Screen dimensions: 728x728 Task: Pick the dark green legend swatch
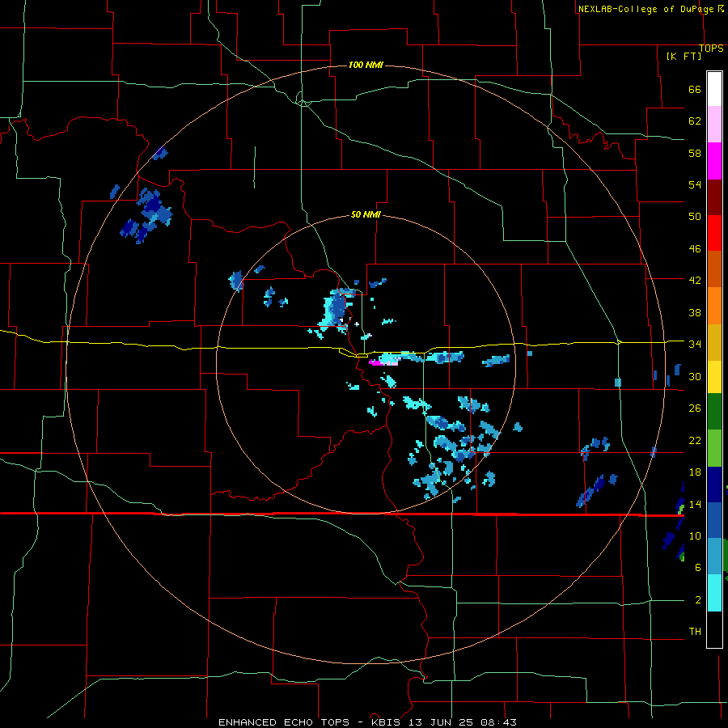click(714, 412)
